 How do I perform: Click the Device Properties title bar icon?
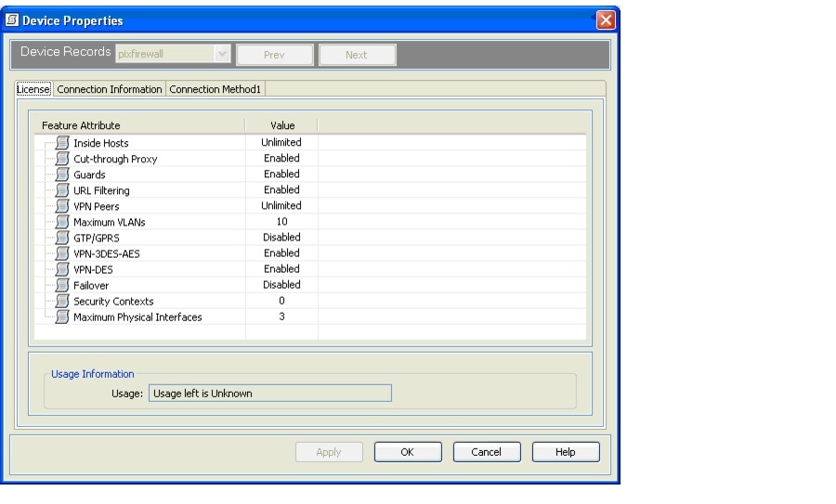tap(12, 20)
